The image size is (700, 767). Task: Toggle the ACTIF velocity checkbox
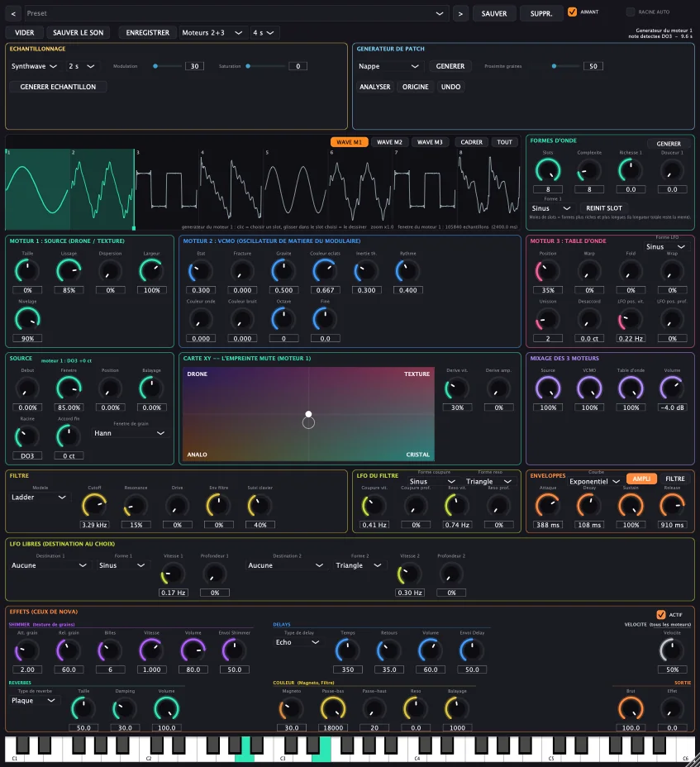(x=661, y=614)
